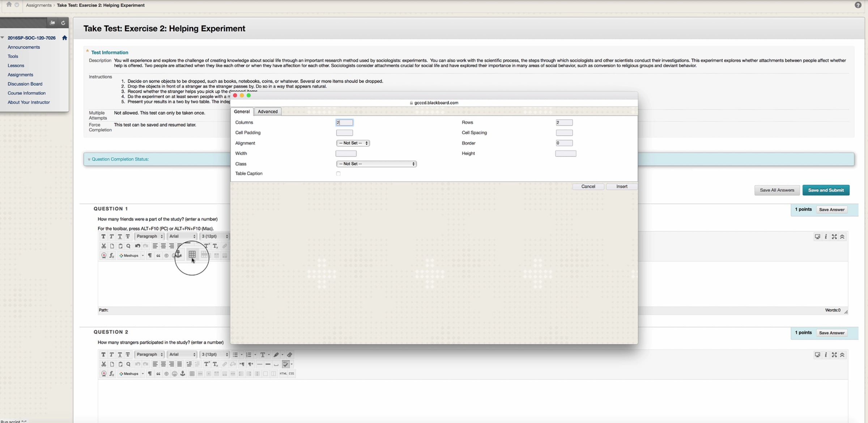This screenshot has width=868, height=423.
Task: Collapse toolbar rows with Question 1 double-chevron
Action: point(842,237)
